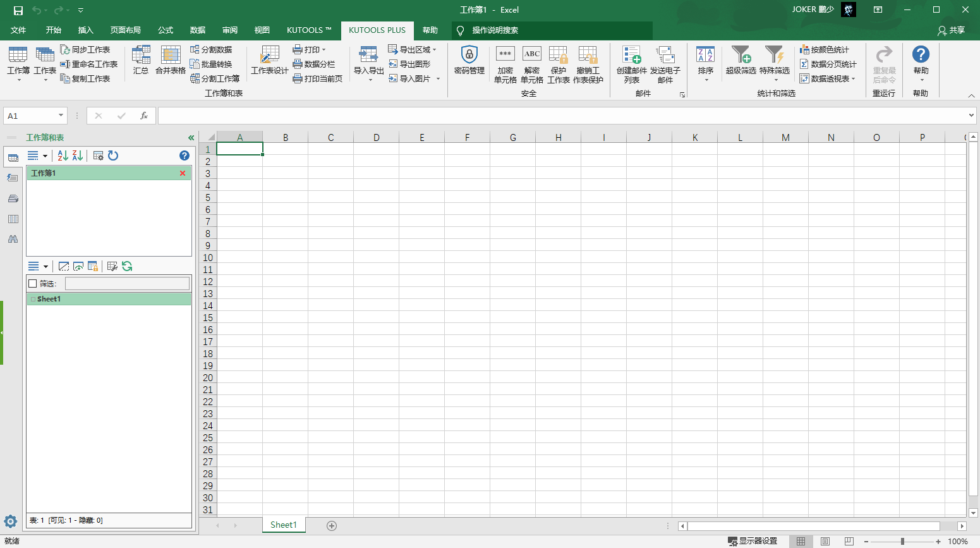This screenshot has width=980, height=548.
Task: Select the find tool in the sidebar
Action: (x=13, y=239)
